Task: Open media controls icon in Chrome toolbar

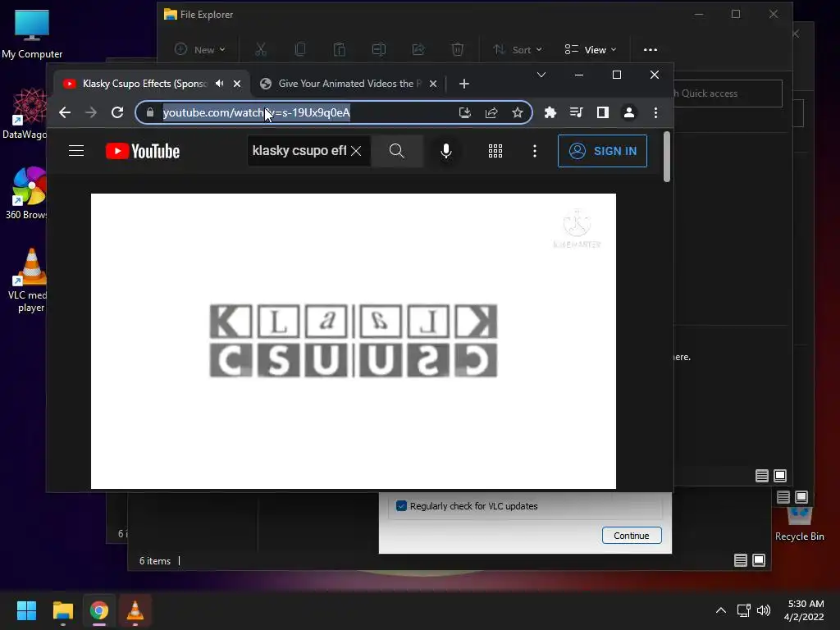Action: click(x=577, y=112)
